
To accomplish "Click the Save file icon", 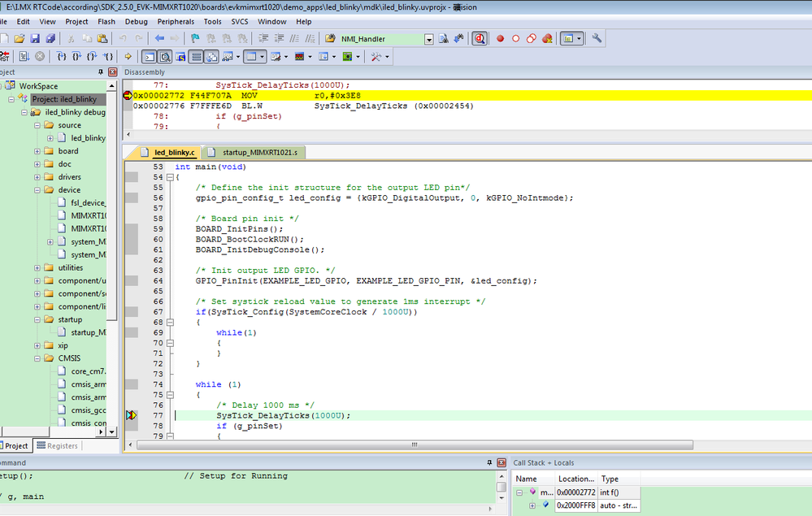I will tap(35, 38).
